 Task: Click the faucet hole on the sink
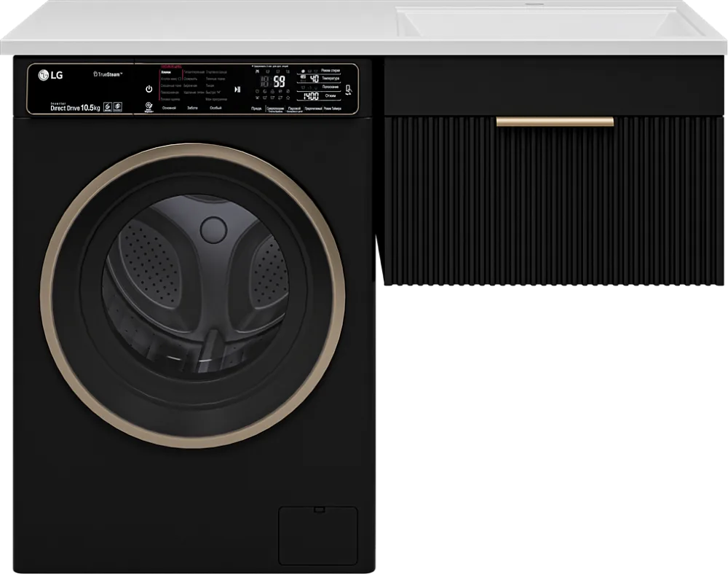coord(534,4)
